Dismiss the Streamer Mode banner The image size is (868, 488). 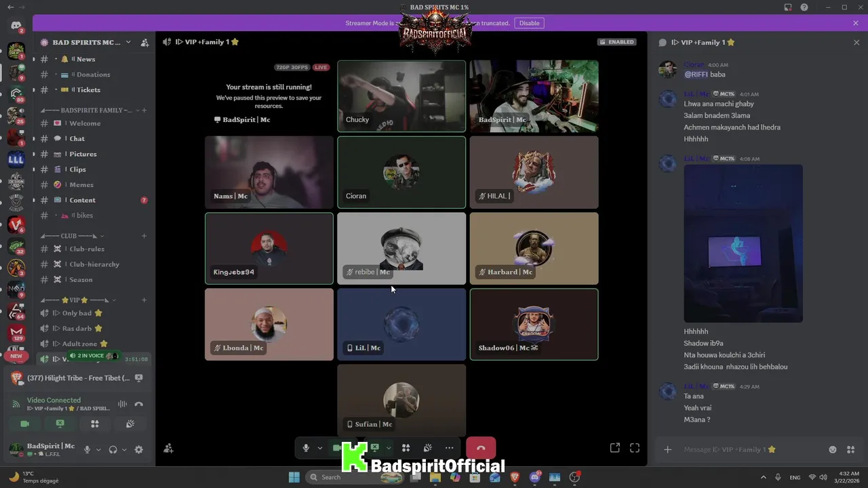pyautogui.click(x=856, y=23)
